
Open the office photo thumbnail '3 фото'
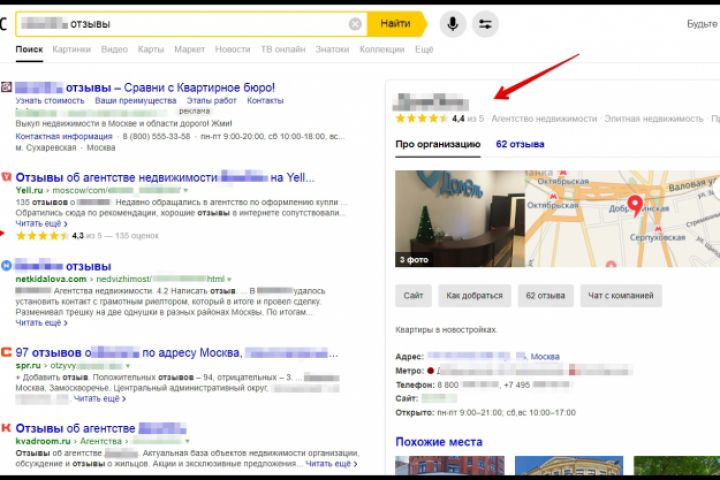[x=460, y=219]
